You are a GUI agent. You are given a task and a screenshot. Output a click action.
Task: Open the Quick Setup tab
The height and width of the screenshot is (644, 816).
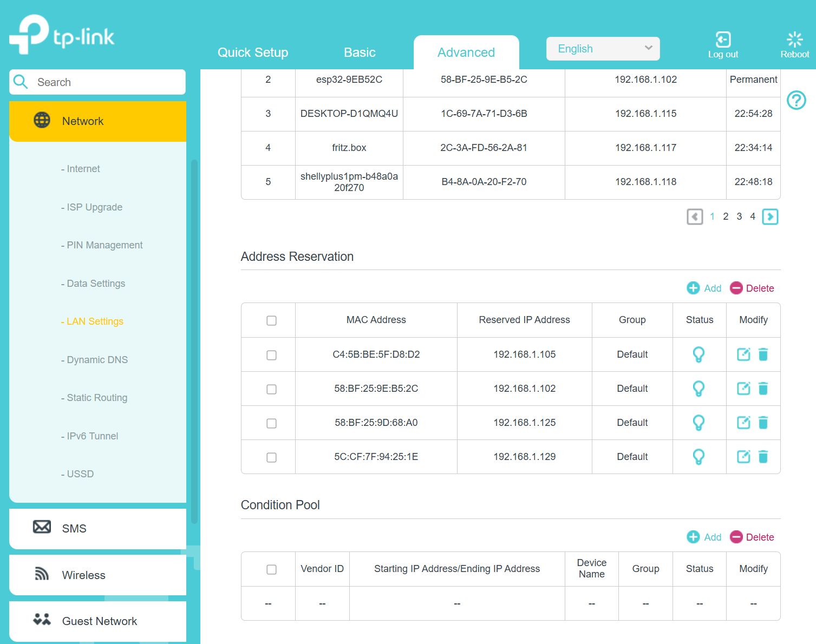pos(252,52)
